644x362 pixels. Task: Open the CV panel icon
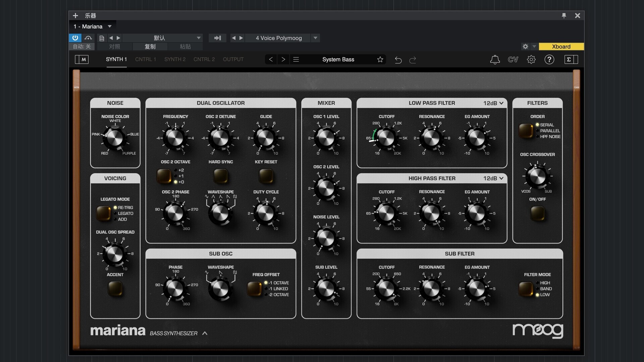[513, 60]
